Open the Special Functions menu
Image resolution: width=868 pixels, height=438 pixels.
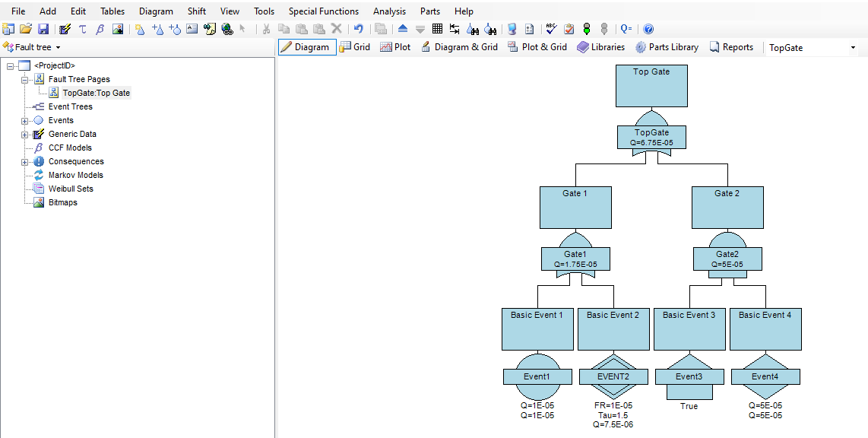pyautogui.click(x=323, y=11)
